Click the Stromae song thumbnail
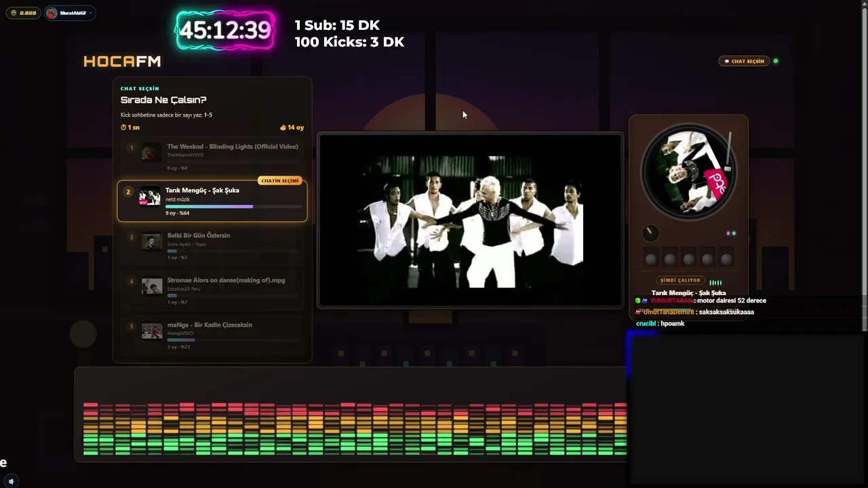The width and height of the screenshot is (868, 488). coord(152,286)
